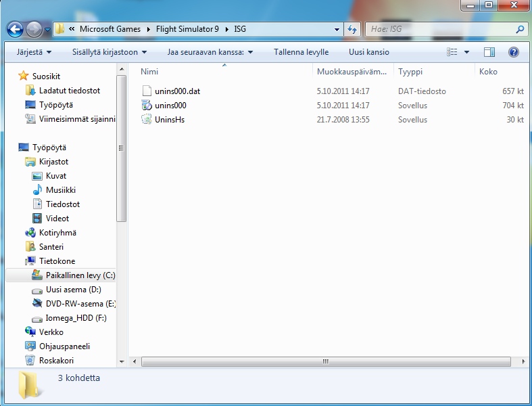The image size is (532, 406).
Task: Sort by Koko column header
Action: (502, 71)
